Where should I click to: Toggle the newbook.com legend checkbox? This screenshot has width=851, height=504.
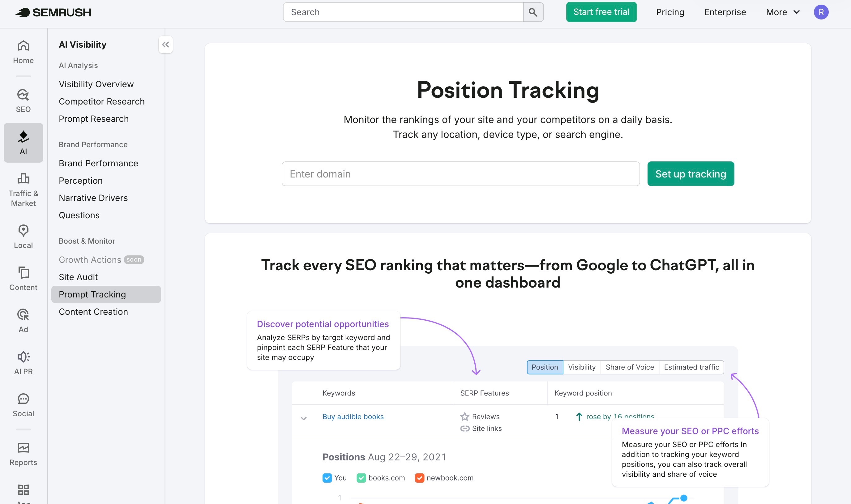tap(419, 478)
